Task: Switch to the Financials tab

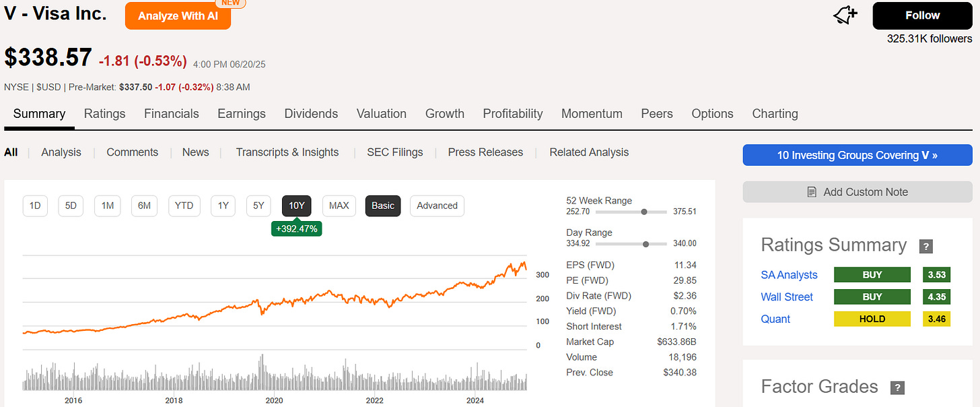Action: (172, 114)
